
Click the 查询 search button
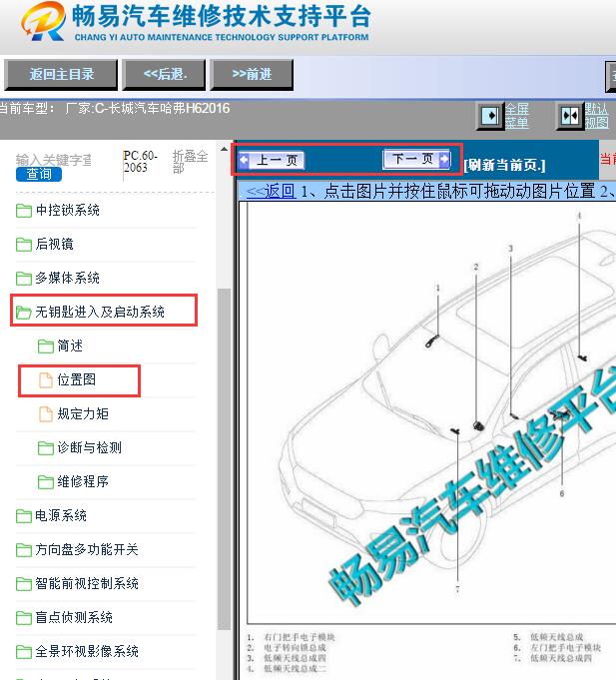39,175
